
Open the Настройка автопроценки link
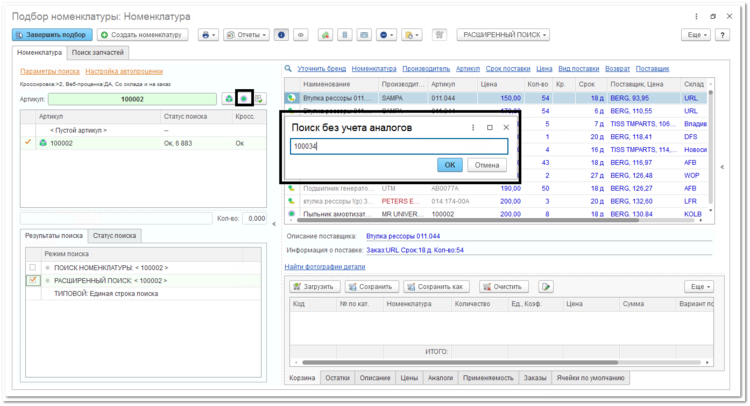coord(124,71)
